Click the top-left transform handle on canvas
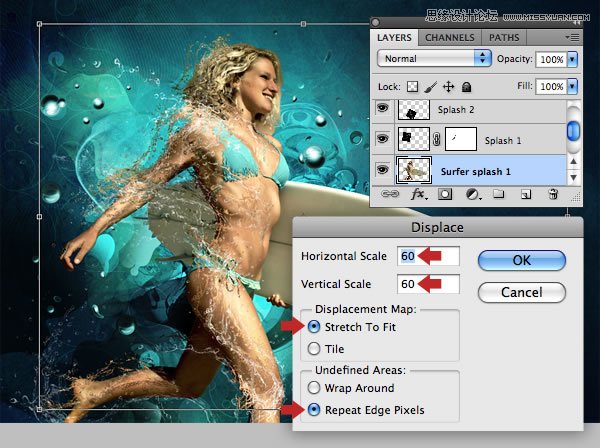Viewport: 600px width, 448px height. click(x=39, y=24)
